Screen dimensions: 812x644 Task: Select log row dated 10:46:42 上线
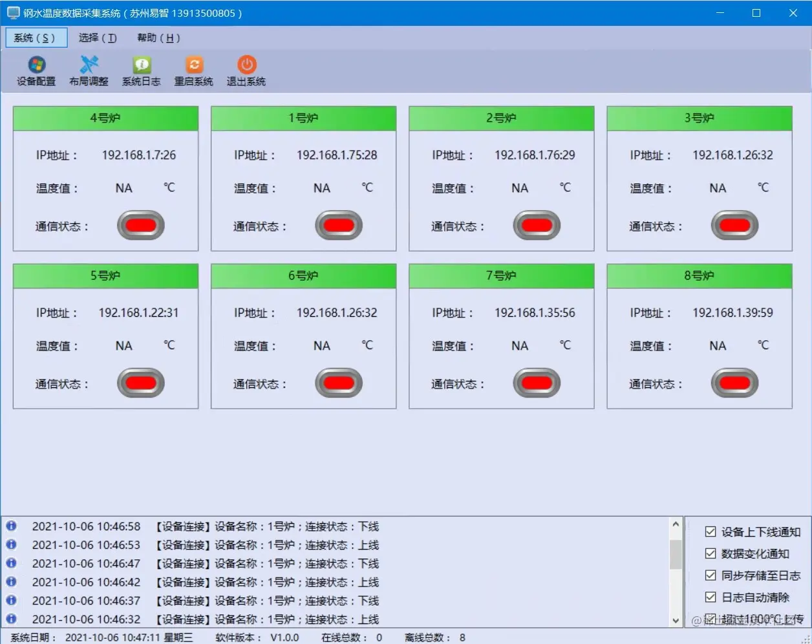335,581
